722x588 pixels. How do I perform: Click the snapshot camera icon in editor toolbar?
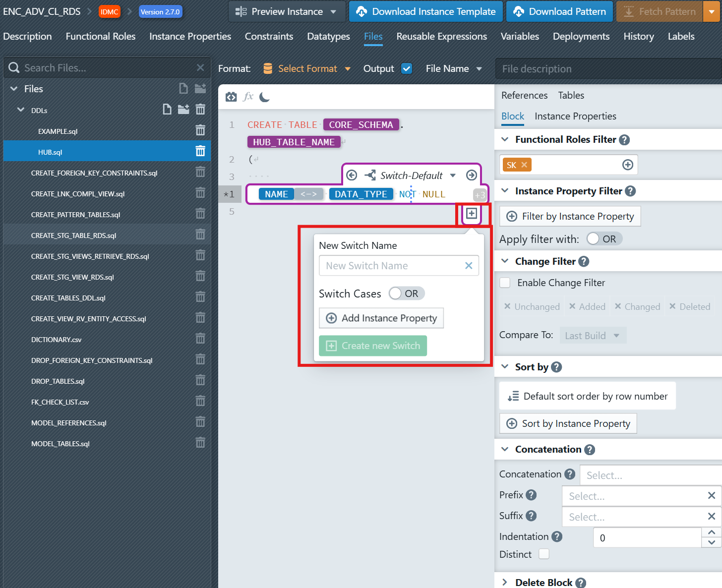231,97
